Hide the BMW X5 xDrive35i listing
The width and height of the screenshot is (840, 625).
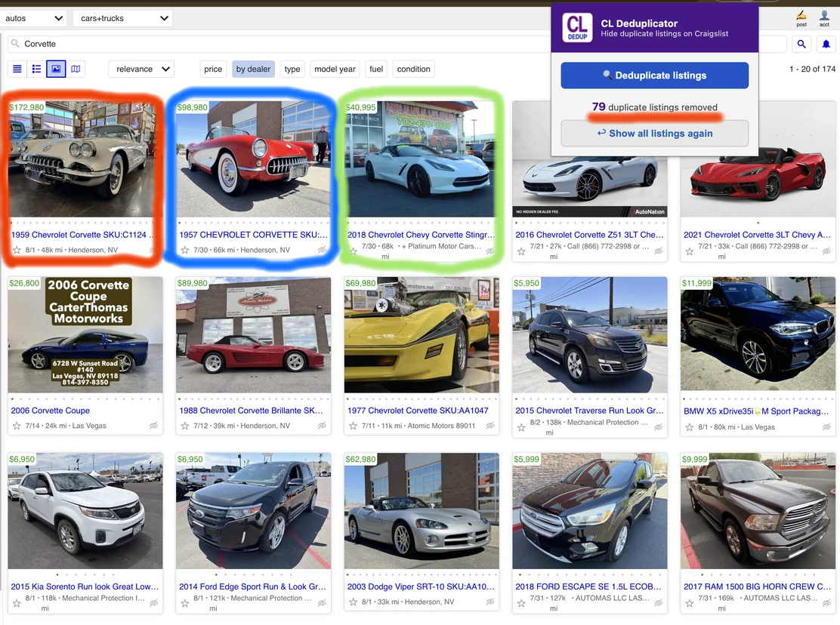[826, 427]
